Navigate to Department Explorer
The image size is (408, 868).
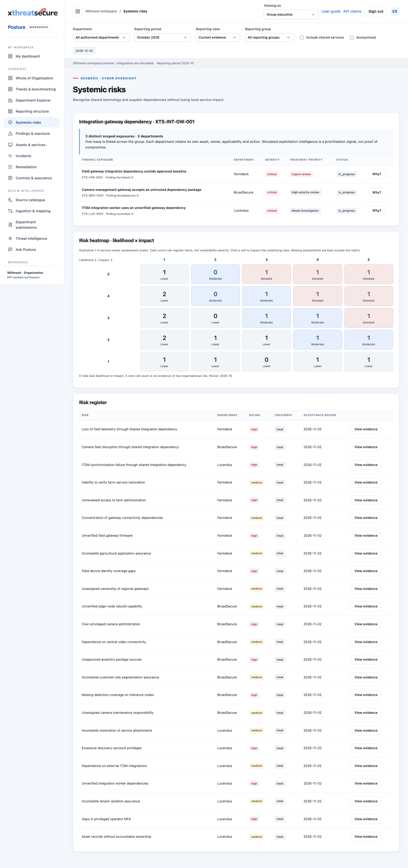pyautogui.click(x=32, y=100)
